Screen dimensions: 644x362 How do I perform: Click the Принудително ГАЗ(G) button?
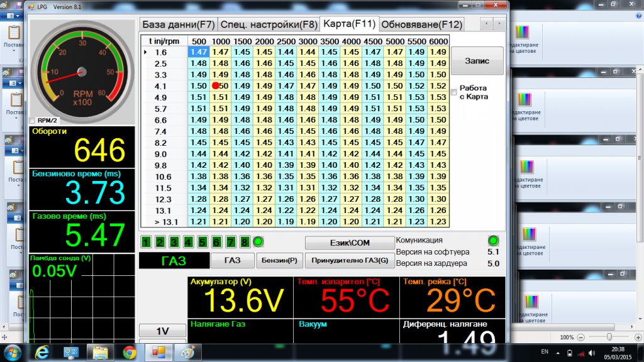(x=350, y=260)
